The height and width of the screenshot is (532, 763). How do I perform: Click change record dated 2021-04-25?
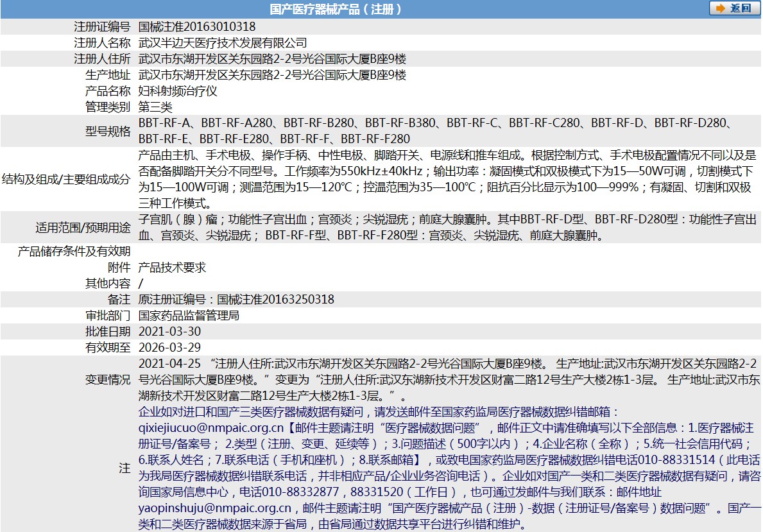pos(449,380)
